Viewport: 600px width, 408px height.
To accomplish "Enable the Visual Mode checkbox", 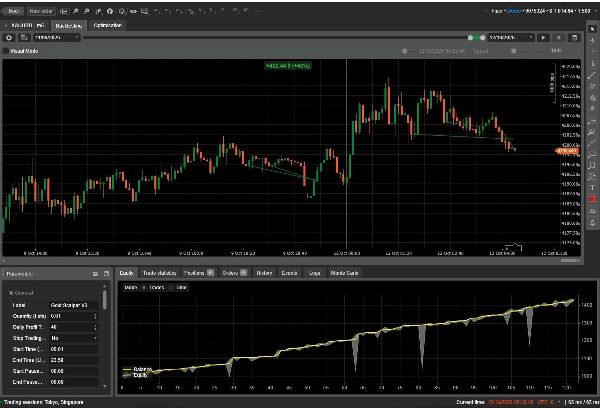I will tap(6, 51).
